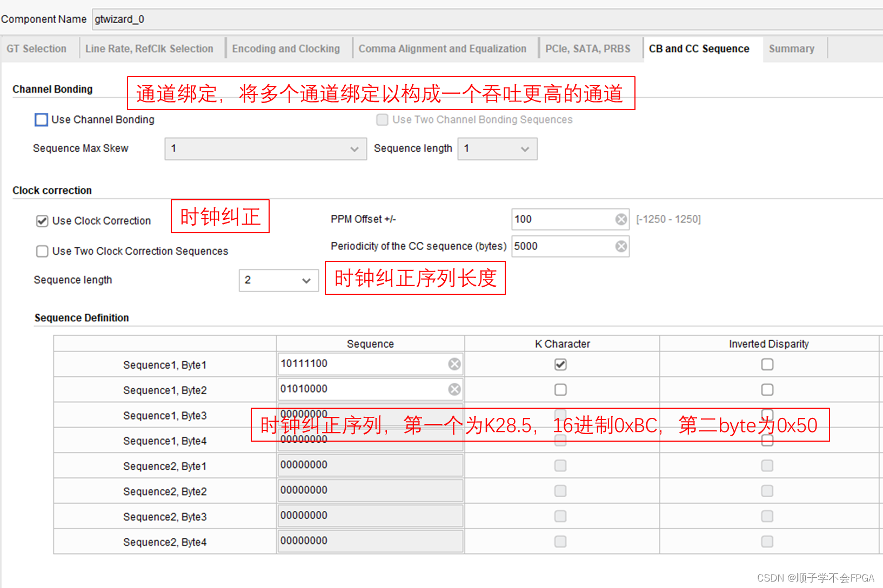Edit the Component Name field

tap(486, 19)
